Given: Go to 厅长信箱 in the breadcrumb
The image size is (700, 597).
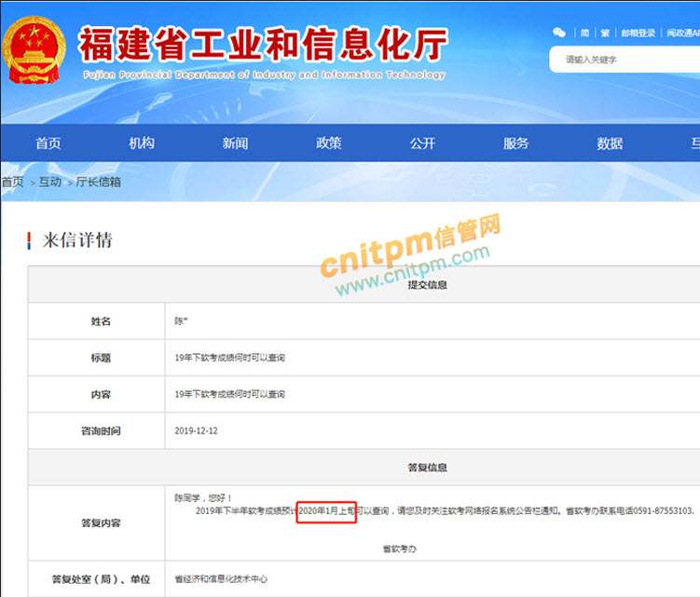Looking at the screenshot, I should [98, 182].
